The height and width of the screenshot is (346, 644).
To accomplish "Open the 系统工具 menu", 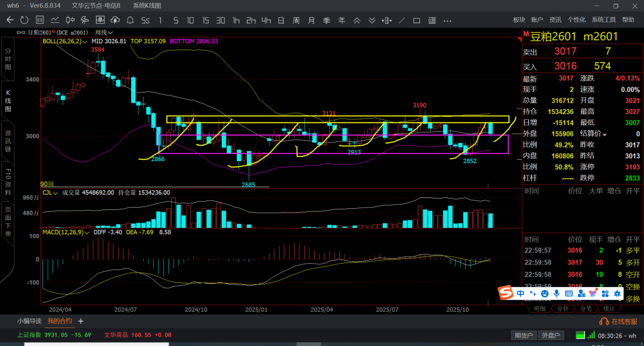I will coord(603,20).
